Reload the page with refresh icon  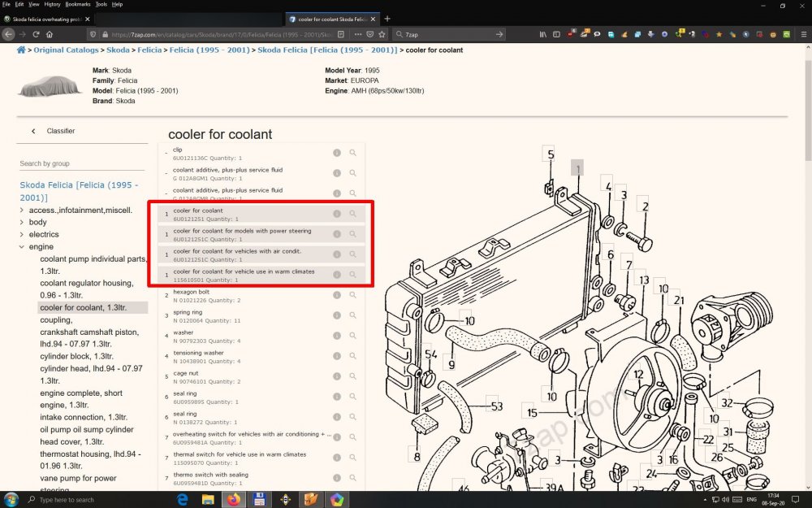pos(36,34)
